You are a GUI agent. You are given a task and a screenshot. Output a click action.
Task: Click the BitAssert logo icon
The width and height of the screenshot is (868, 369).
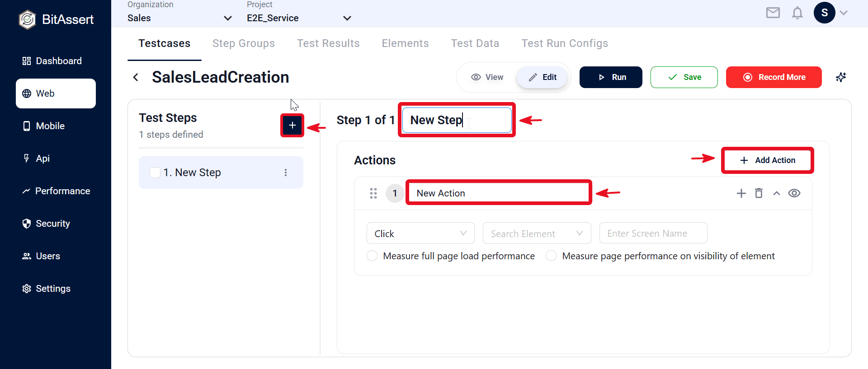27,19
